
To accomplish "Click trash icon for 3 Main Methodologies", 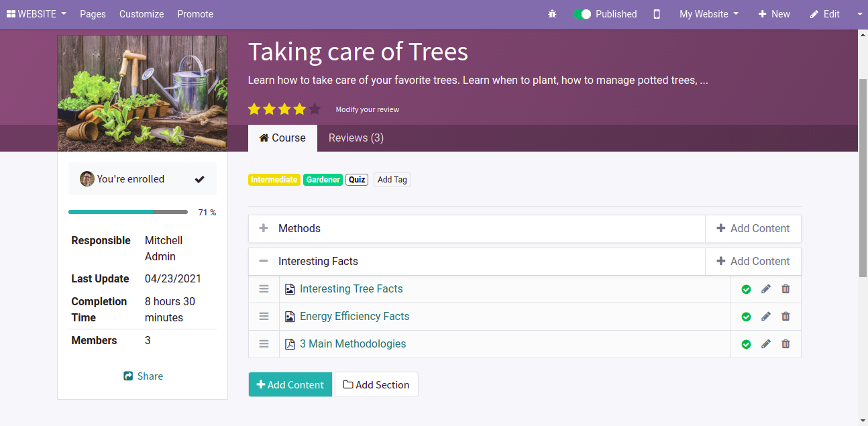I will (x=785, y=344).
